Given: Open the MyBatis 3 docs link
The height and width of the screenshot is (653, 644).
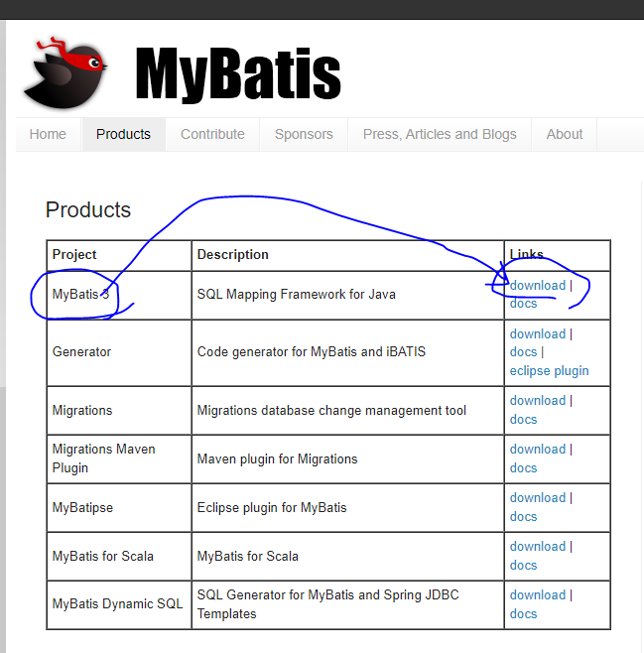Looking at the screenshot, I should 523,304.
